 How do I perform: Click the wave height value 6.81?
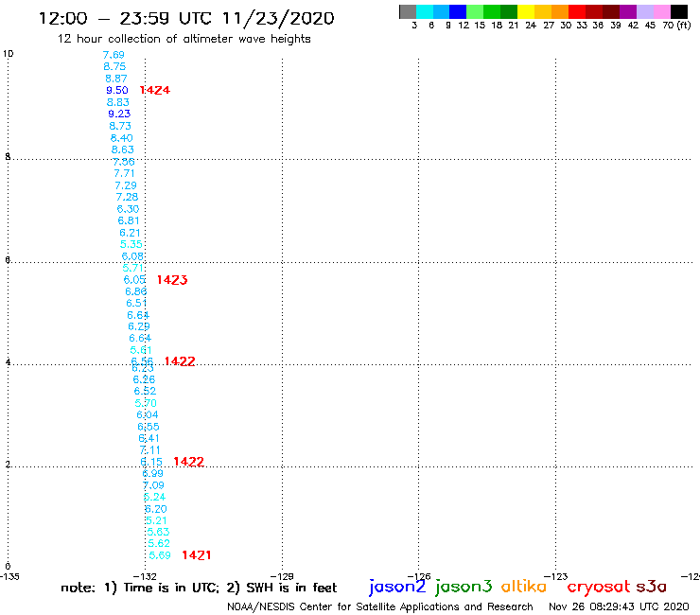(x=129, y=220)
